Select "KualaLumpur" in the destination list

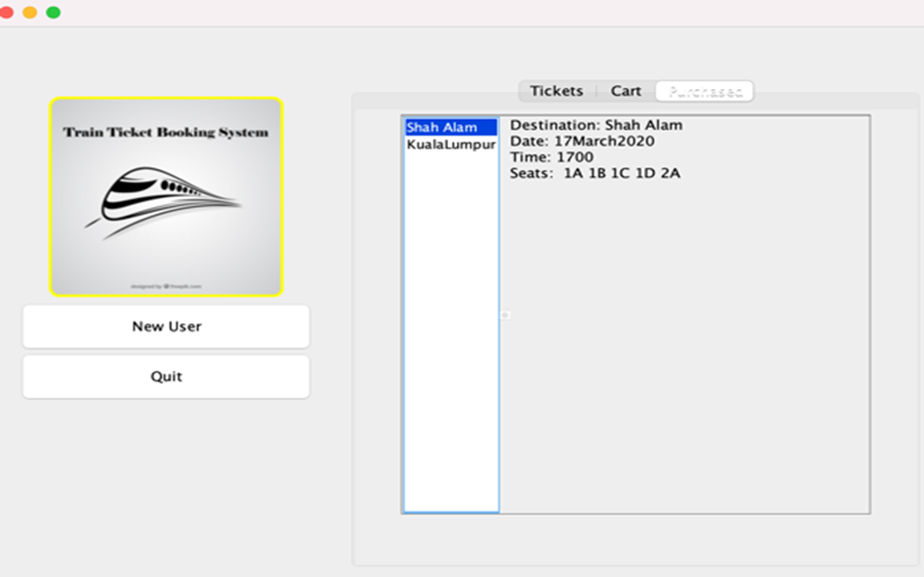(450, 144)
